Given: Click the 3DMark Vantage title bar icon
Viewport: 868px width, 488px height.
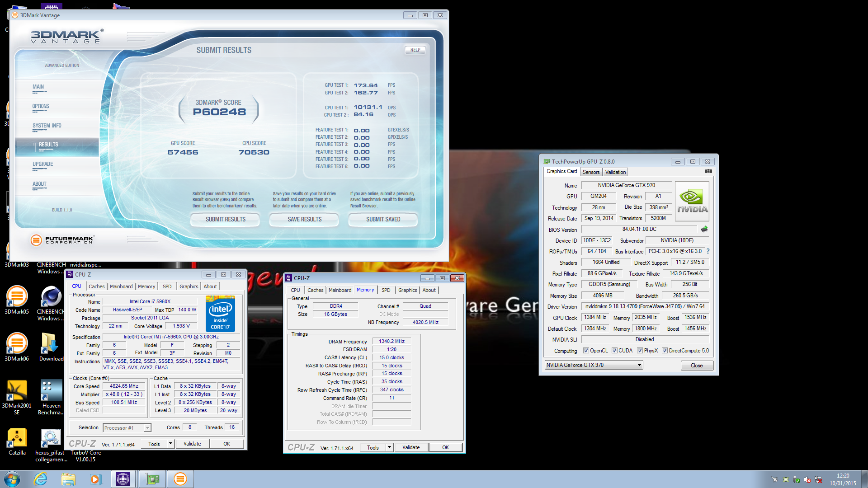Looking at the screenshot, I should [x=15, y=15].
